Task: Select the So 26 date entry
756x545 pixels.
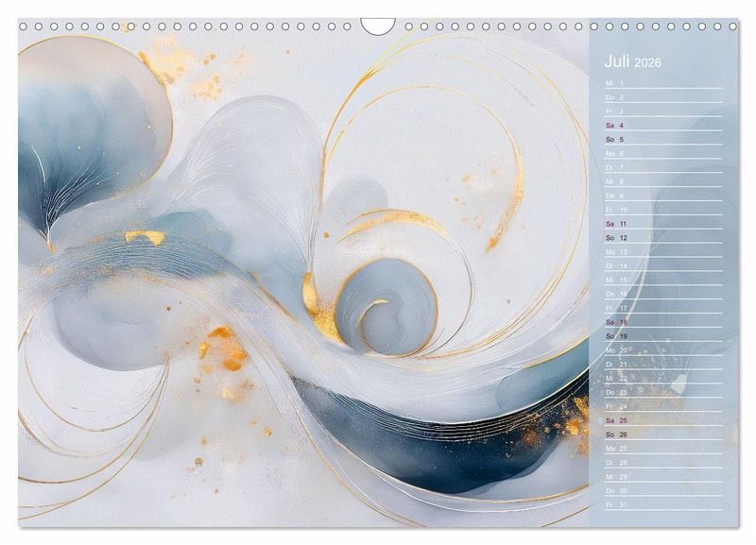Action: (x=661, y=434)
